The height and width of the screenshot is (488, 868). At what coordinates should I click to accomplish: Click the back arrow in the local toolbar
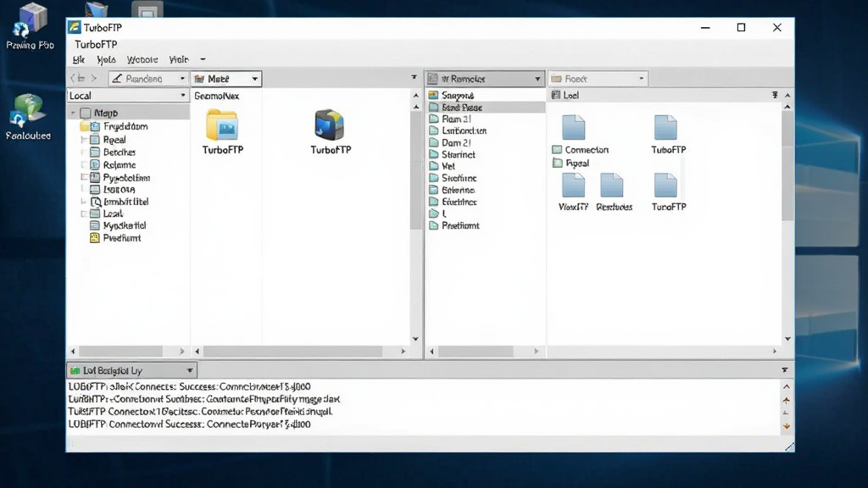(x=73, y=79)
